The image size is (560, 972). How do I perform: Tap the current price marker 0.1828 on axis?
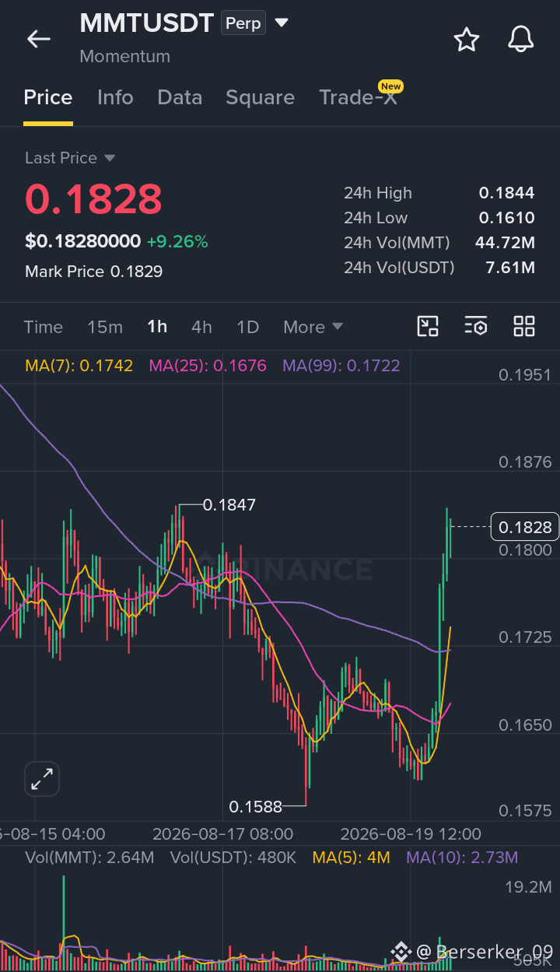(525, 527)
